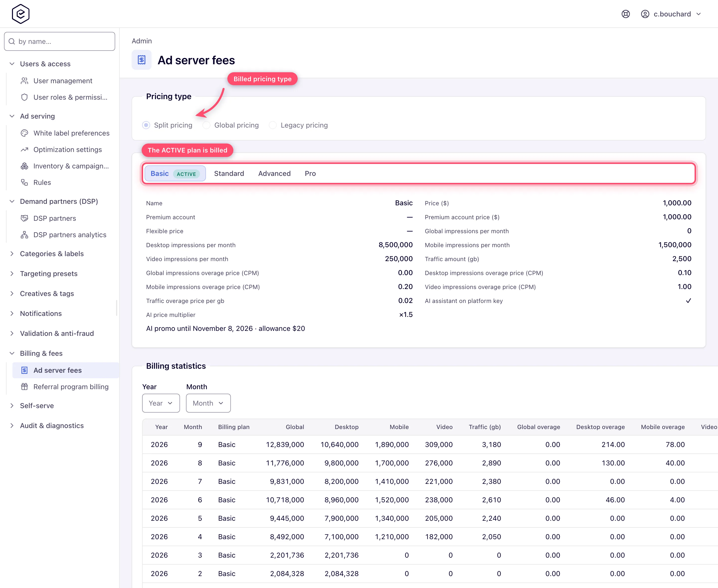The image size is (718, 588).
Task: Click the trend icon for Optimization settings
Action: point(24,149)
